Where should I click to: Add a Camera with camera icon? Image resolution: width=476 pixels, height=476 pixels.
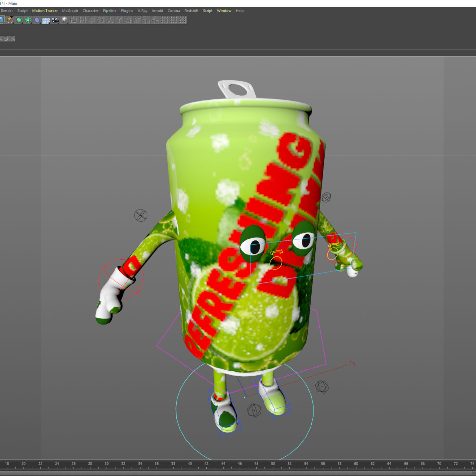click(56, 20)
